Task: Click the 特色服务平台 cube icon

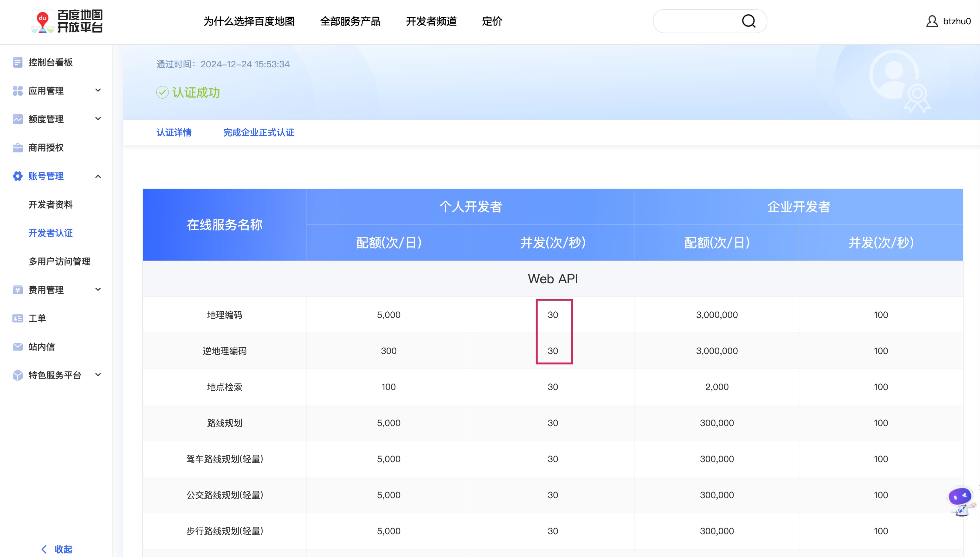Action: click(x=17, y=375)
